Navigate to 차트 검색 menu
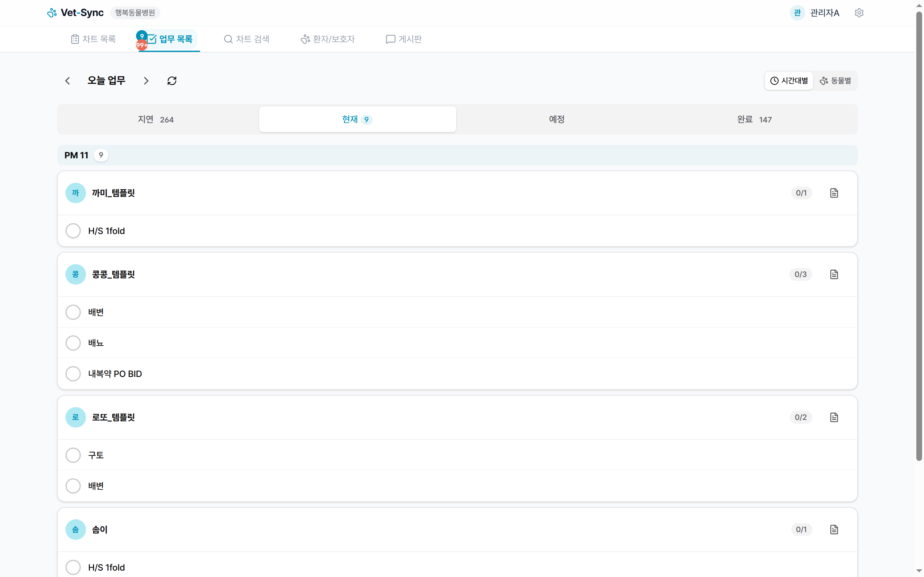The image size is (924, 577). click(247, 39)
